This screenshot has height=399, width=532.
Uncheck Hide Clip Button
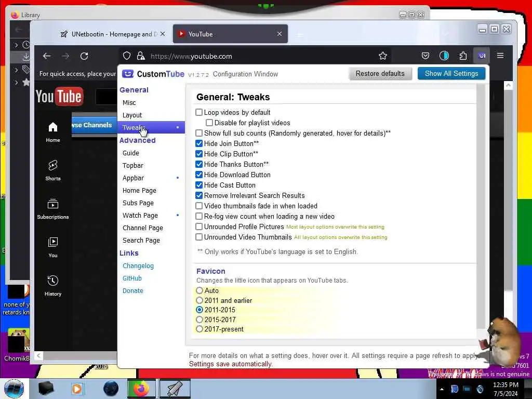[x=199, y=154]
